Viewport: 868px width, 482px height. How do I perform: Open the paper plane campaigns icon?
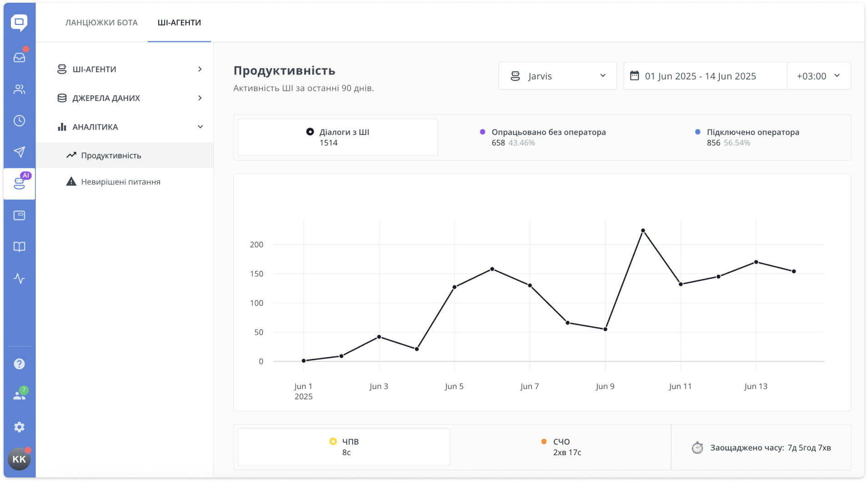(19, 152)
